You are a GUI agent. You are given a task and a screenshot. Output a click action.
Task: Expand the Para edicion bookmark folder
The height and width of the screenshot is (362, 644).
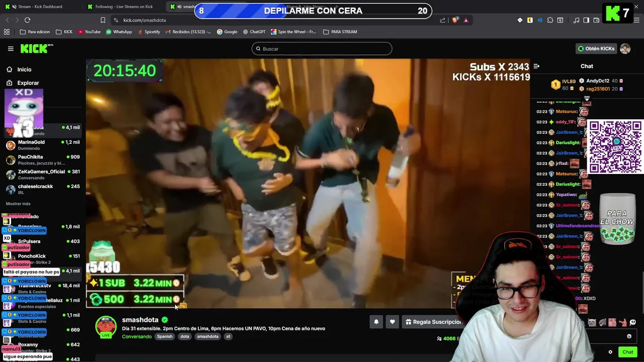coord(35,32)
